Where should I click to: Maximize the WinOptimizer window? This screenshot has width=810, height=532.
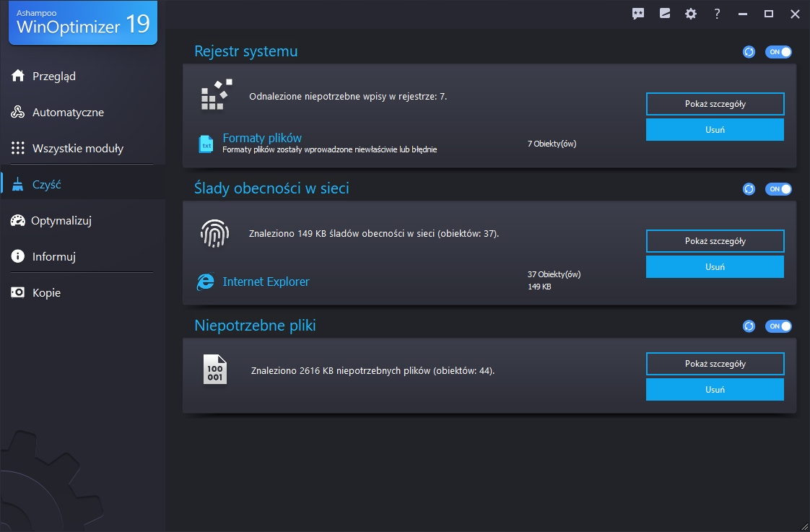tap(769, 14)
